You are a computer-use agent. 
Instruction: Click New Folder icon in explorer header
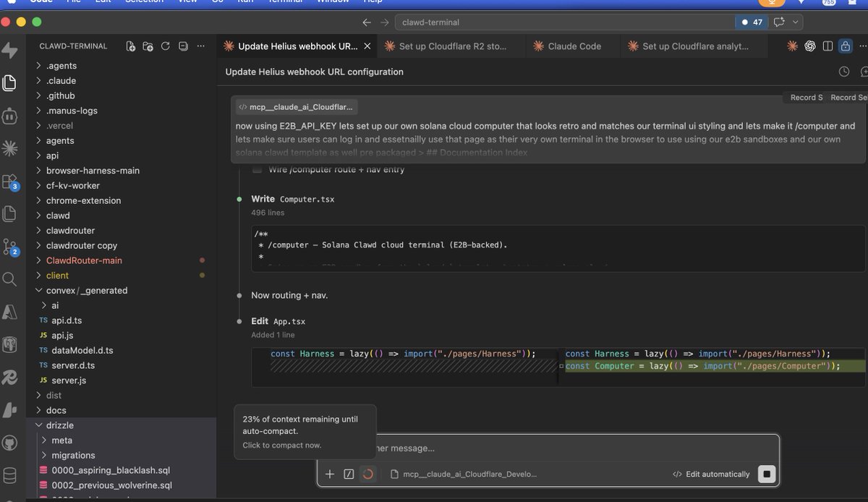(148, 46)
